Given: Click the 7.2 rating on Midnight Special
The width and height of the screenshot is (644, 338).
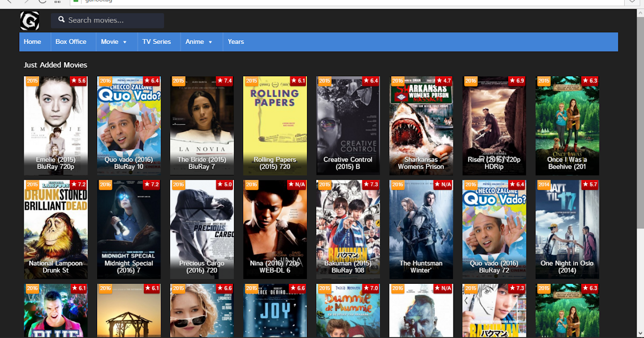Looking at the screenshot, I should 151,185.
